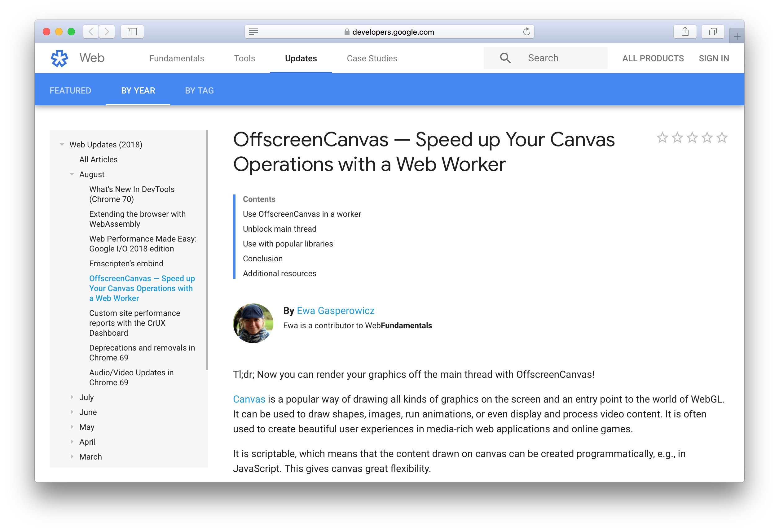Screen dimensions: 779x532
Task: Jump to Use with popular libraries section
Action: (288, 244)
